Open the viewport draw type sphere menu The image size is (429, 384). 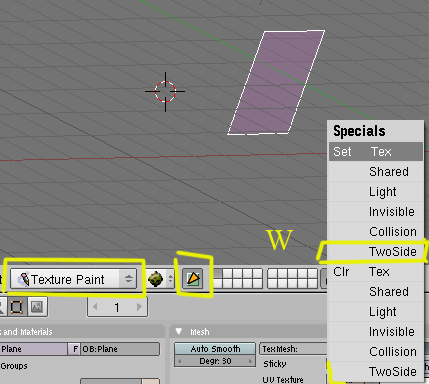160,279
